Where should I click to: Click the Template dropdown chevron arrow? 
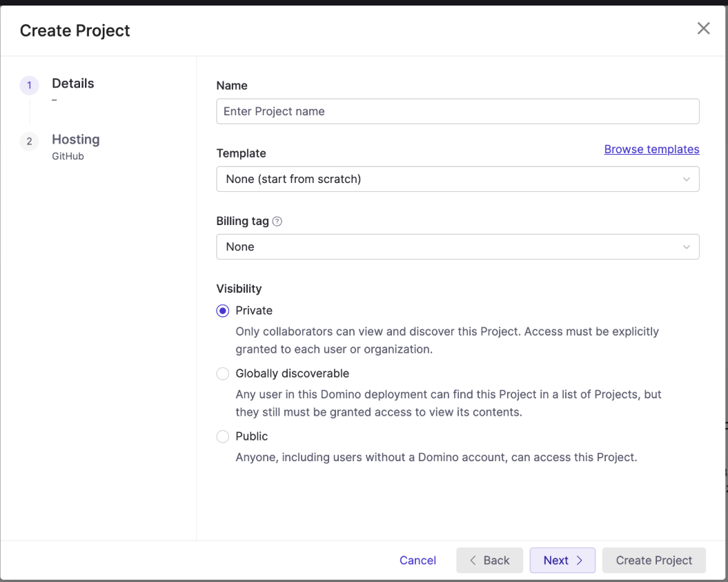(x=686, y=180)
